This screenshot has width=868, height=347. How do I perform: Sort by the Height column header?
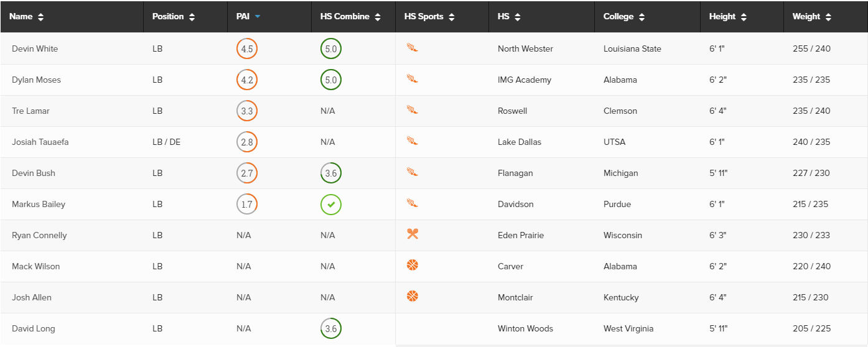(728, 17)
